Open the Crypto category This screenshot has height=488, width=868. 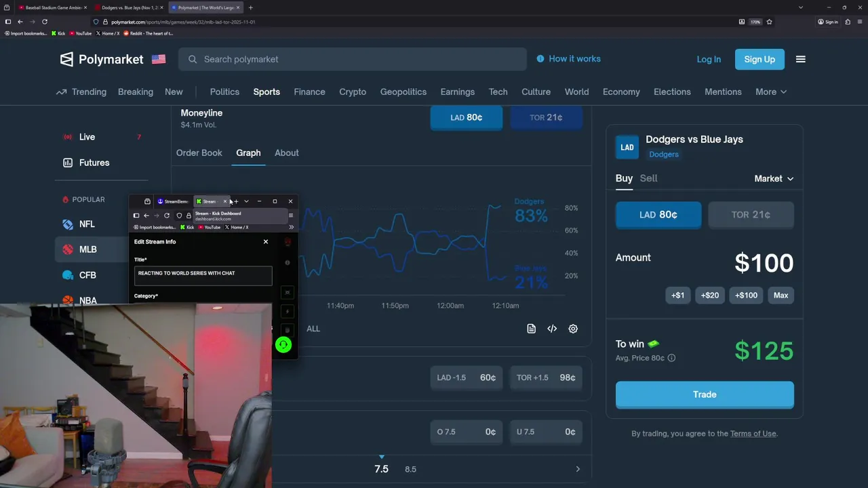coord(353,91)
